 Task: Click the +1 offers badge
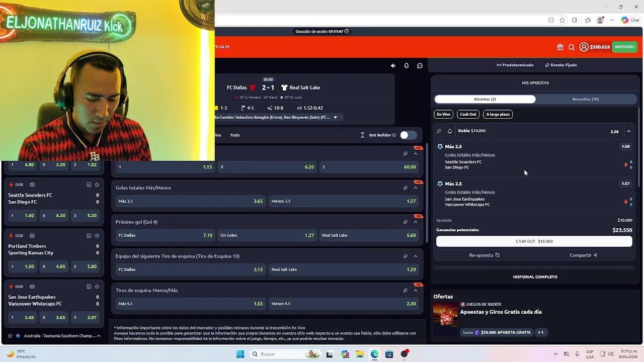pos(541,332)
